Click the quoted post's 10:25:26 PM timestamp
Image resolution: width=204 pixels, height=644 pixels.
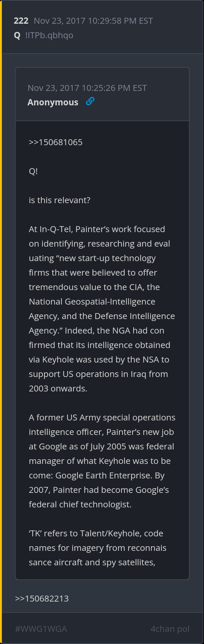(87, 88)
